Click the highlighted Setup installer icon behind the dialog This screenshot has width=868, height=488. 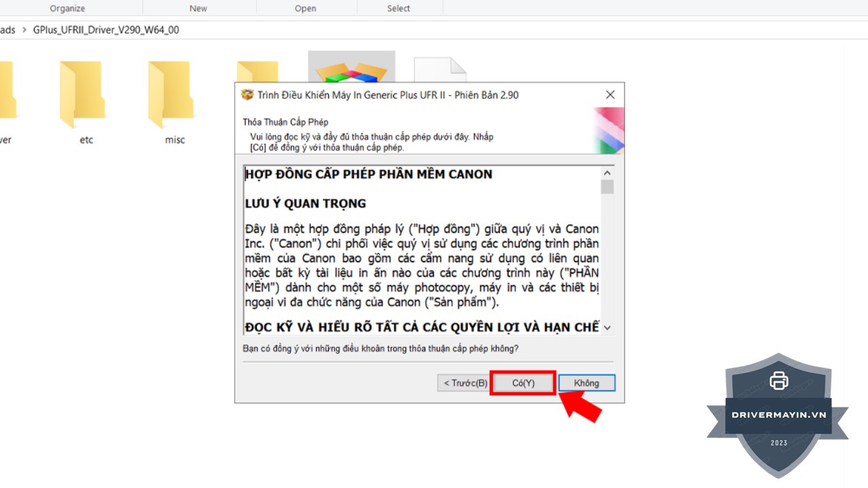click(x=351, y=68)
